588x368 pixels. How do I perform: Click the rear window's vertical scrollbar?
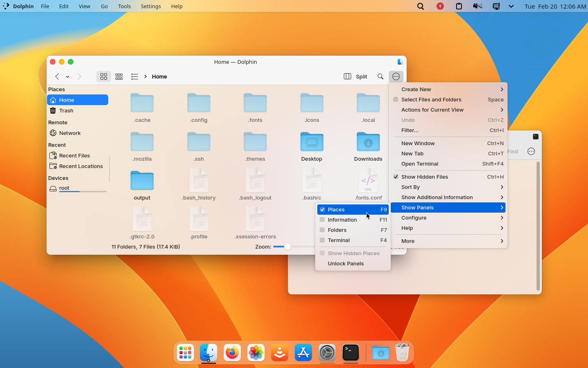pyautogui.click(x=538, y=226)
